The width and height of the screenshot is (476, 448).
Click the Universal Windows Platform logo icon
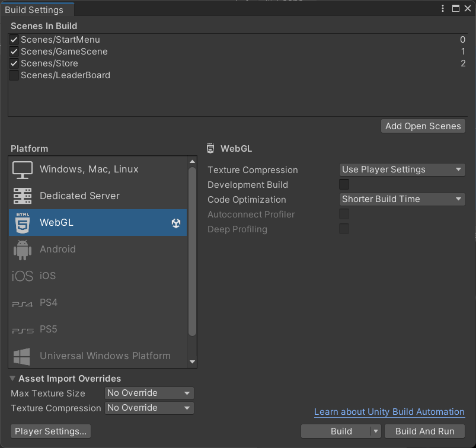(22, 356)
